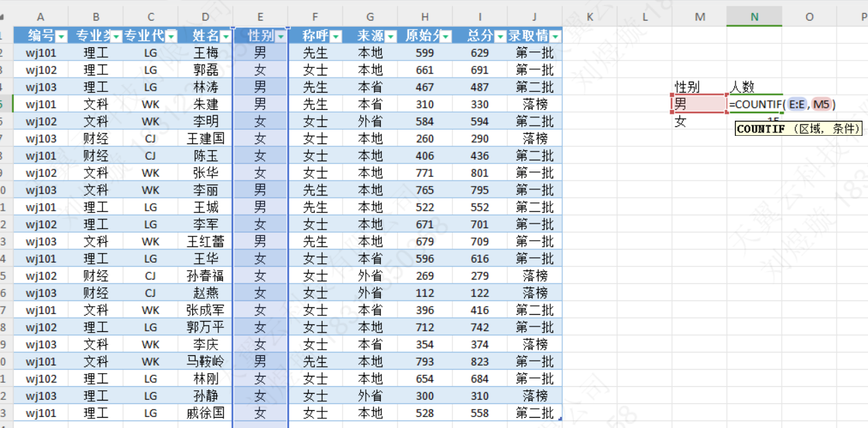The image size is (868, 428).
Task: Open the 原始分 filter dropdown
Action: pos(445,36)
